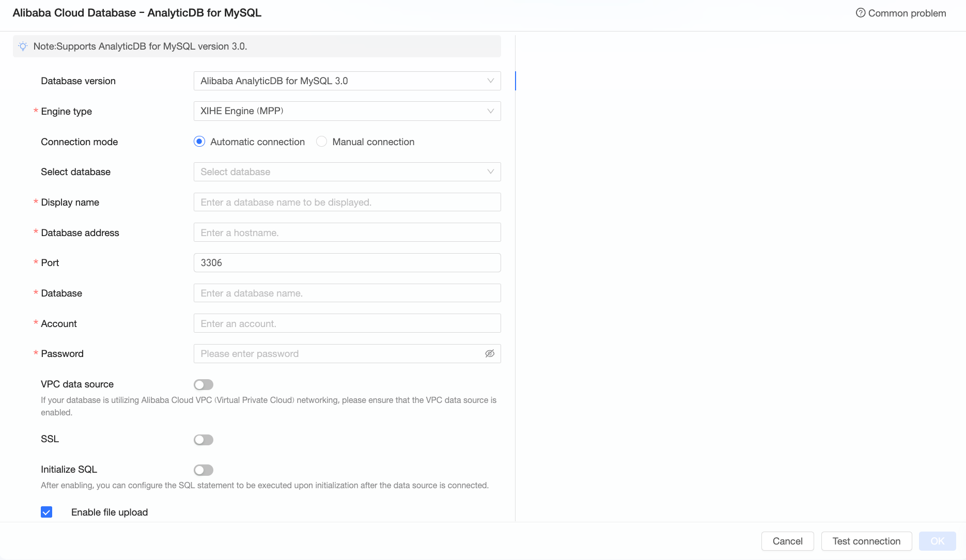966x560 pixels.
Task: Select Automatic connection radio button
Action: [x=199, y=142]
